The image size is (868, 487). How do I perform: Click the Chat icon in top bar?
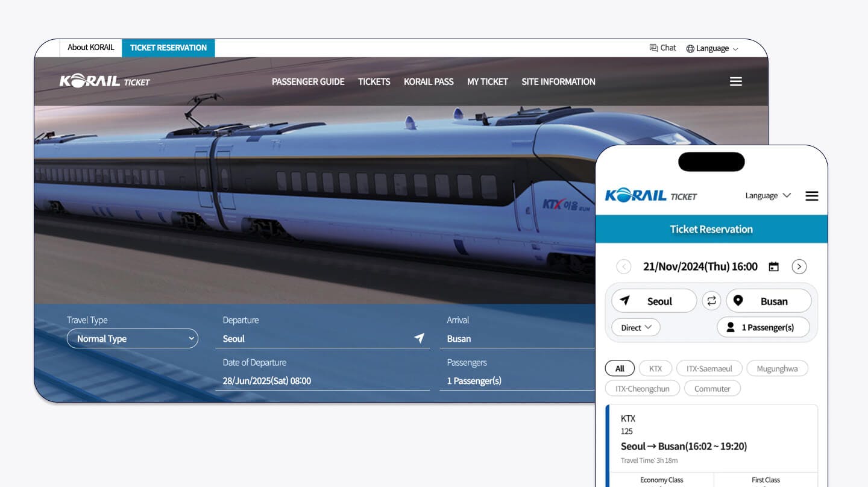point(653,48)
